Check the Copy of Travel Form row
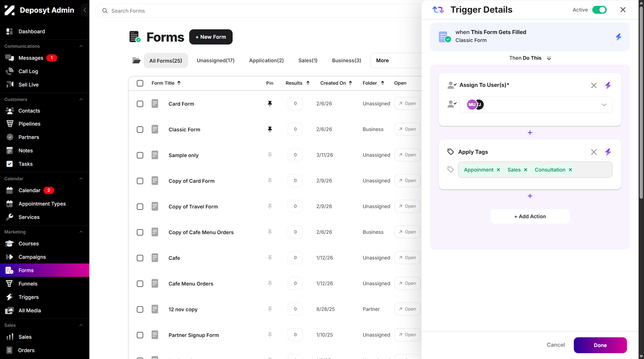The height and width of the screenshot is (359, 644). (x=140, y=207)
